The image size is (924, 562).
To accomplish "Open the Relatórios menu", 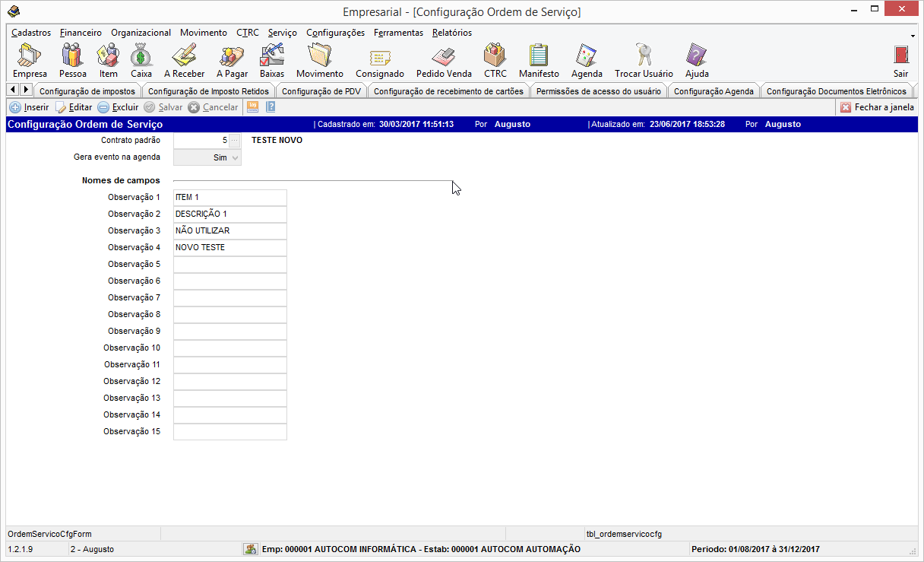I will click(451, 33).
